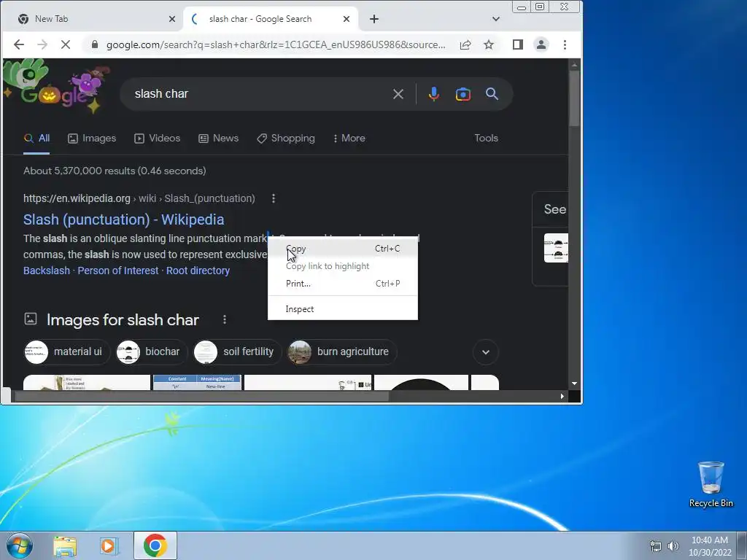This screenshot has height=560, width=747.
Task: Click the Images for slash char heading
Action: coord(123,320)
